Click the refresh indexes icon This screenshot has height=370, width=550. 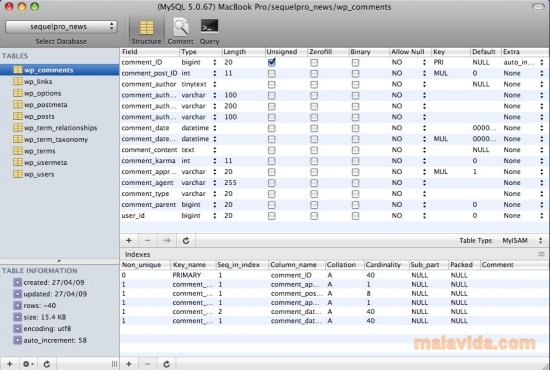click(167, 364)
